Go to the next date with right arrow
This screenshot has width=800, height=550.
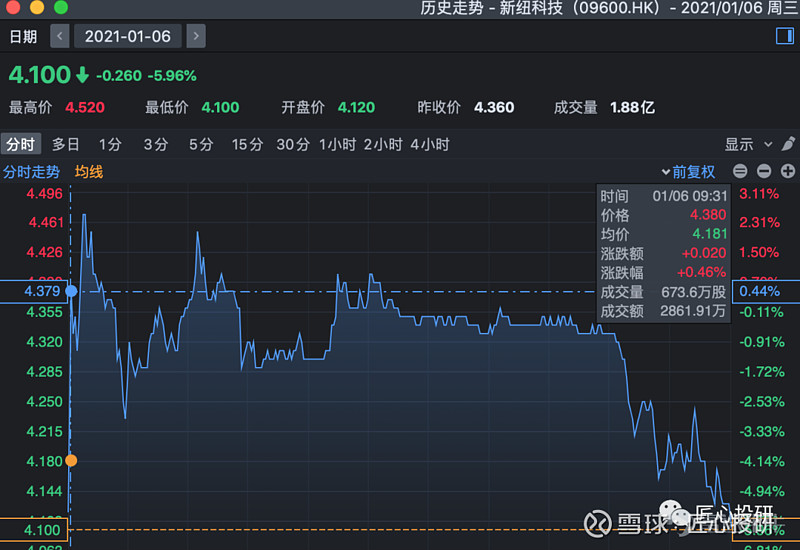[196, 36]
